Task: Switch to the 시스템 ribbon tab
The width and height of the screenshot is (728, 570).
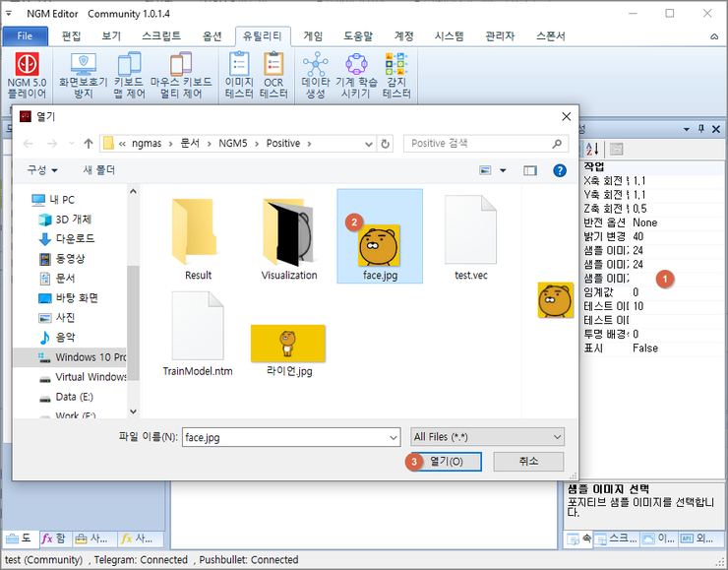Action: pos(449,36)
